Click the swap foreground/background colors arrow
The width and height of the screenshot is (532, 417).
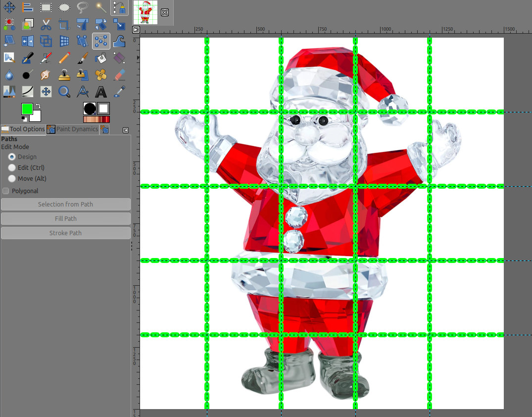pyautogui.click(x=38, y=106)
